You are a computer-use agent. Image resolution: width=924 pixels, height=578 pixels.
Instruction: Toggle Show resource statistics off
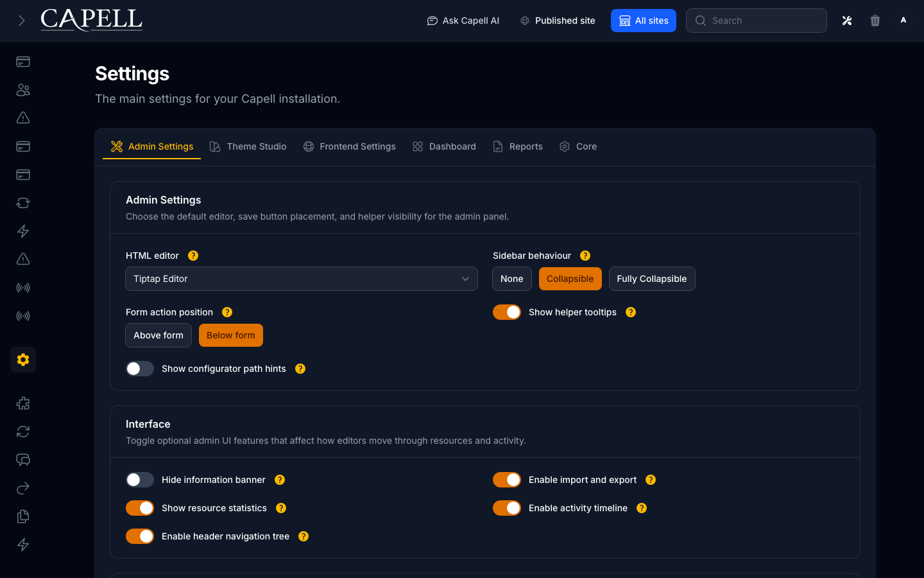pos(140,508)
